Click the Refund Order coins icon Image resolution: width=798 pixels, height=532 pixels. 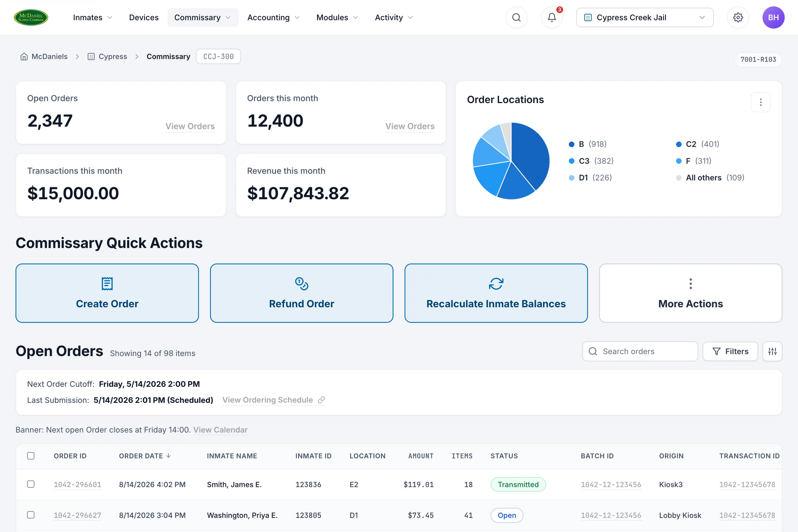(x=302, y=284)
